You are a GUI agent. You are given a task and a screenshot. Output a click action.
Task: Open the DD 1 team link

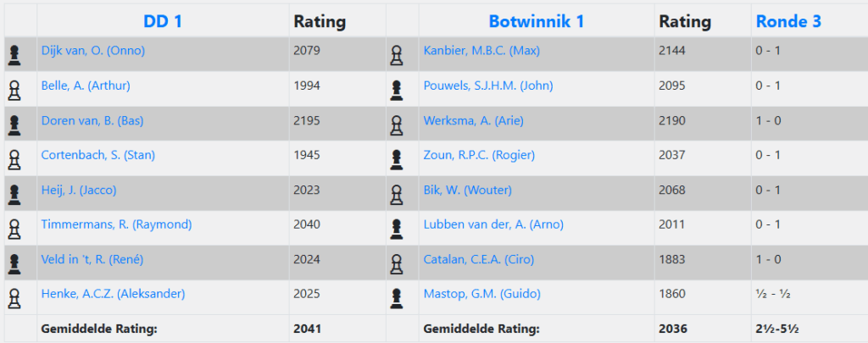(163, 22)
